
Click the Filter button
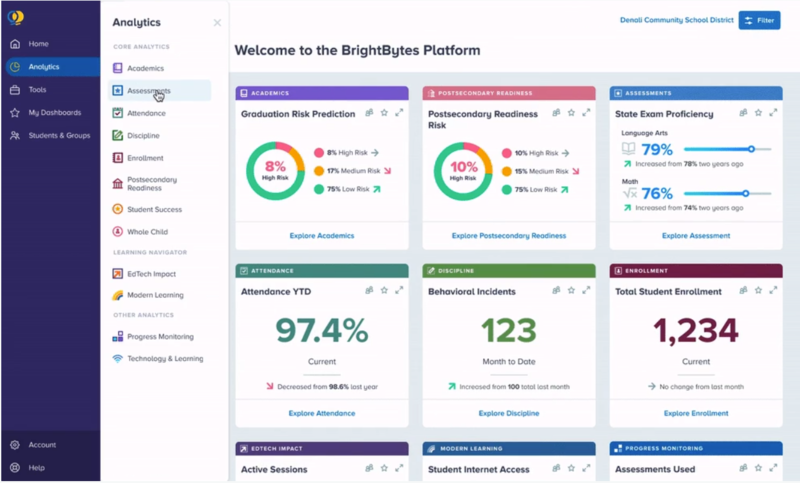(x=759, y=20)
